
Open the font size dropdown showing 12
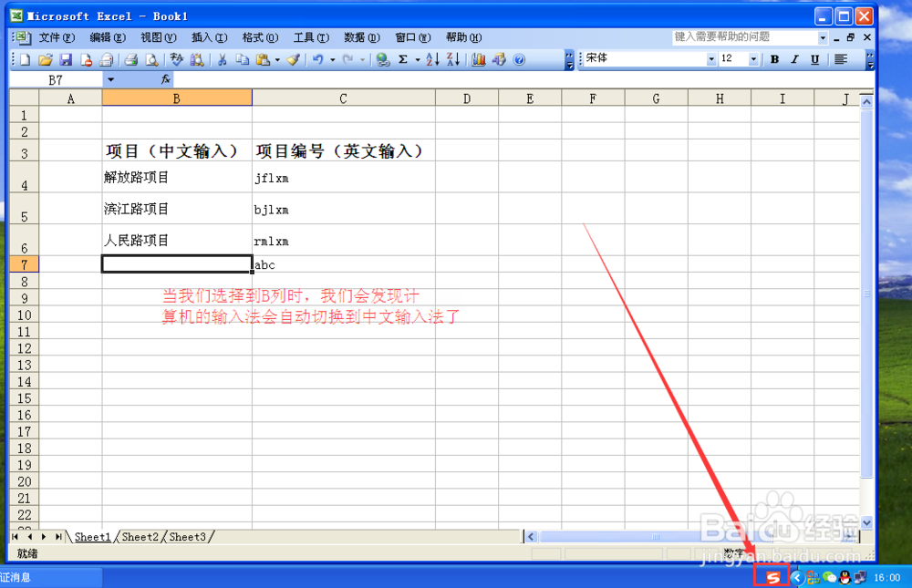[753, 59]
